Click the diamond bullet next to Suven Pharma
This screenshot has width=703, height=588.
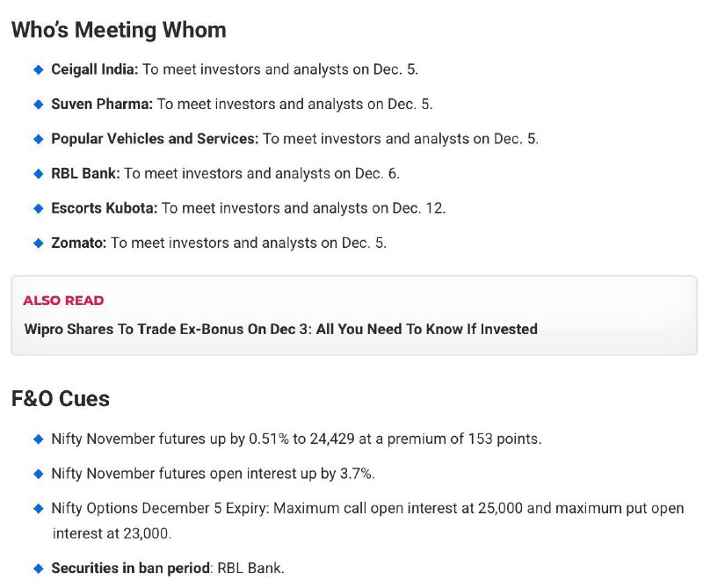click(39, 105)
